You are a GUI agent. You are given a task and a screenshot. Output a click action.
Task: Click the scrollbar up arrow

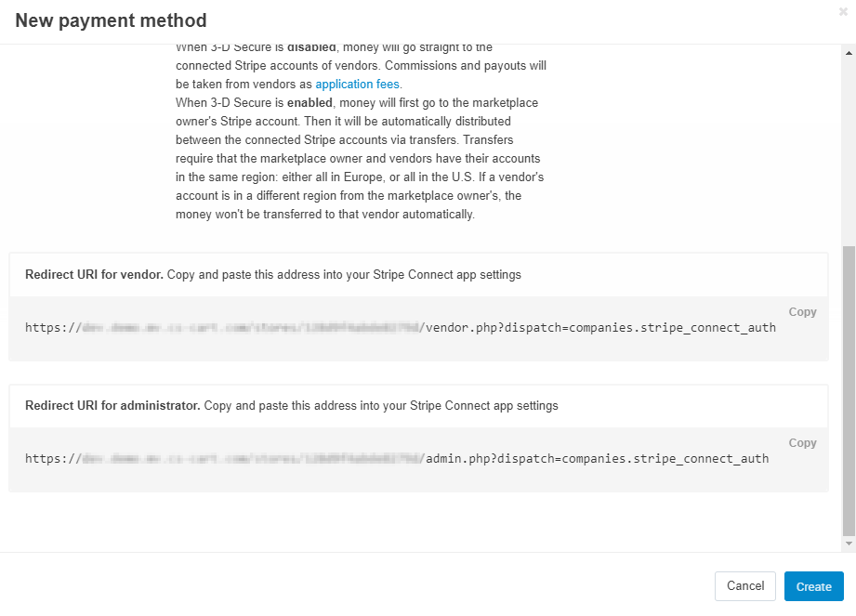tap(849, 53)
